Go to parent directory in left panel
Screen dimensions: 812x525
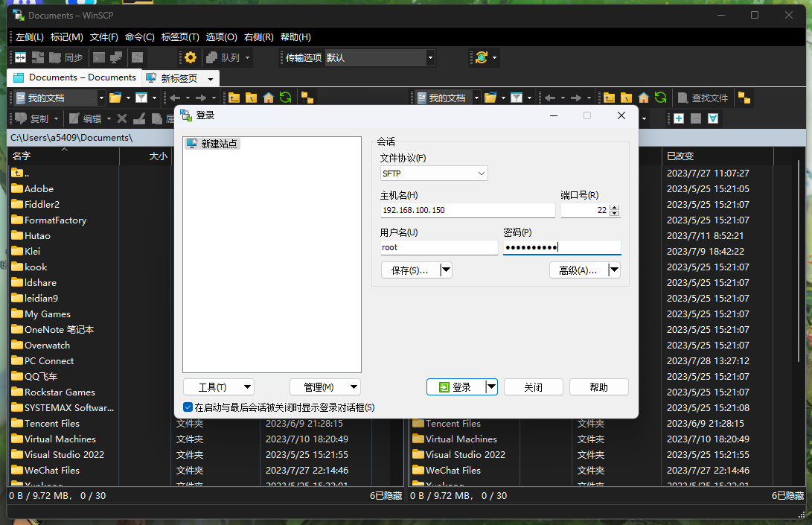pos(234,98)
